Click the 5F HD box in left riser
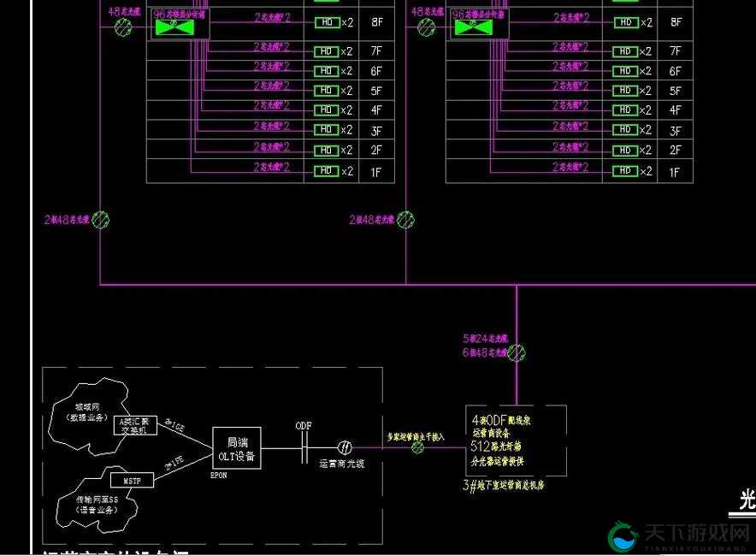The image size is (756, 556). click(x=327, y=90)
